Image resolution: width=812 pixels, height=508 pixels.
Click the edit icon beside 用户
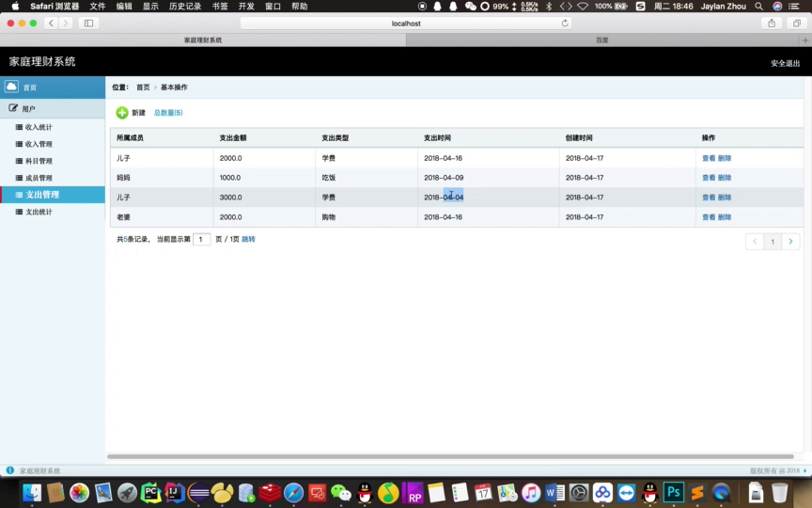click(x=13, y=108)
